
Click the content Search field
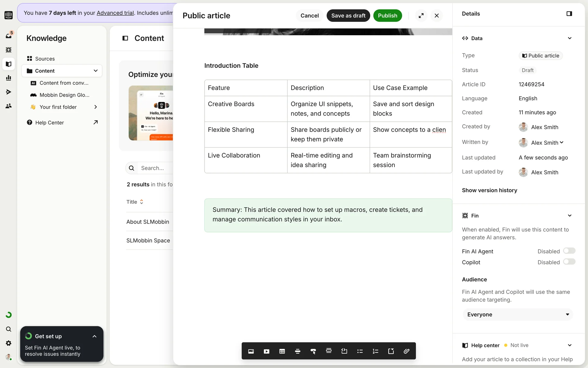(155, 168)
